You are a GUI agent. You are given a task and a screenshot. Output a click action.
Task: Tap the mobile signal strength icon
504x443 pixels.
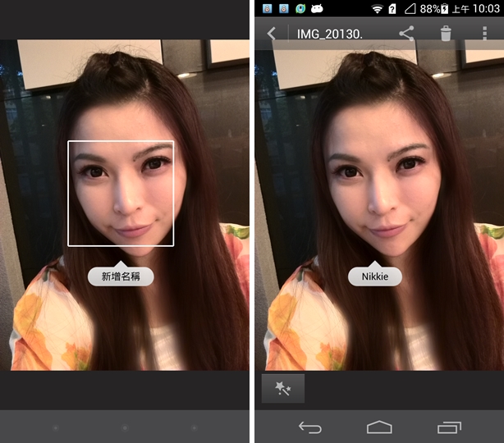[x=410, y=9]
